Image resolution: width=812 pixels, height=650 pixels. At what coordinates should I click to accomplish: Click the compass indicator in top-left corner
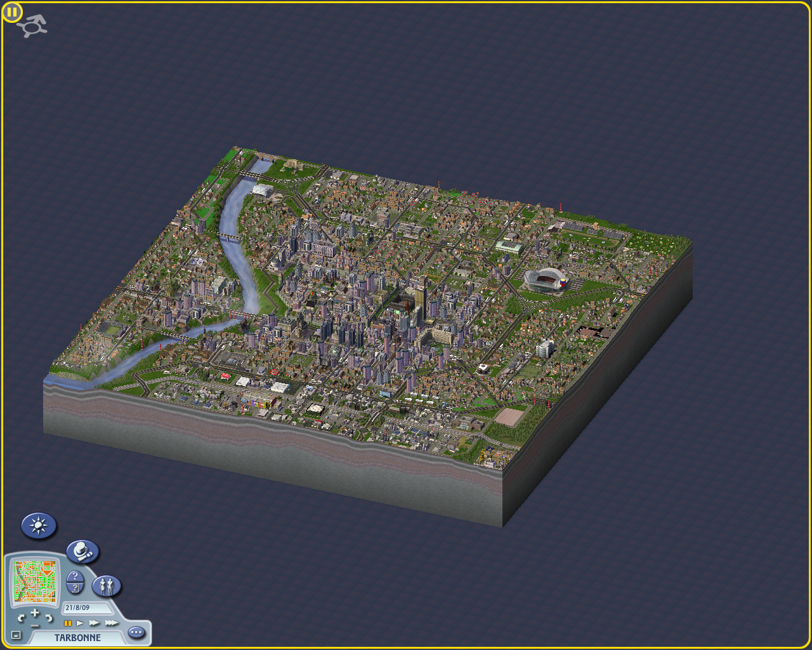[32, 26]
